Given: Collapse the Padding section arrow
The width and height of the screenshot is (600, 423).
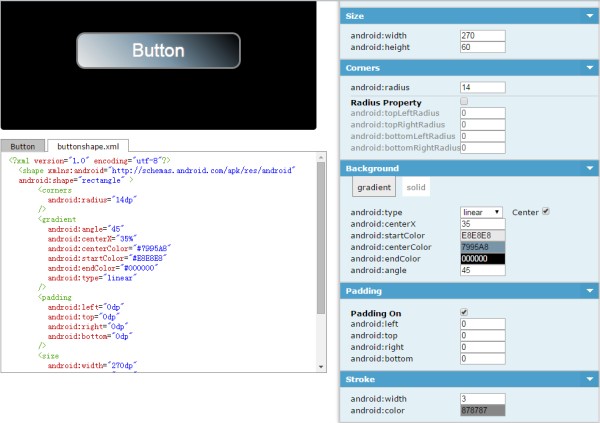Looking at the screenshot, I should click(x=590, y=291).
